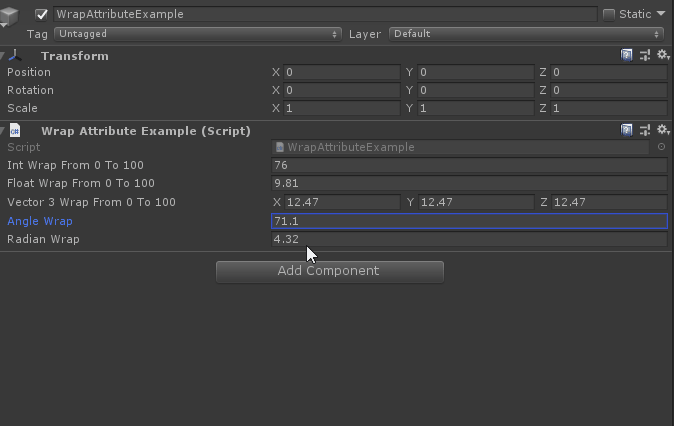Select the Radian Wrap value field
This screenshot has width=674, height=426.
click(x=468, y=239)
